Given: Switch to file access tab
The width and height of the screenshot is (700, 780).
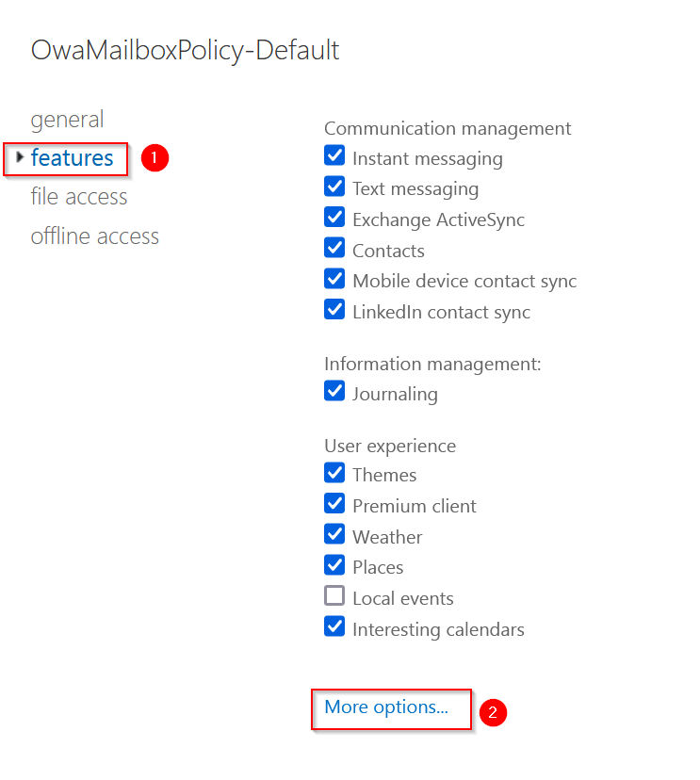Looking at the screenshot, I should [78, 197].
